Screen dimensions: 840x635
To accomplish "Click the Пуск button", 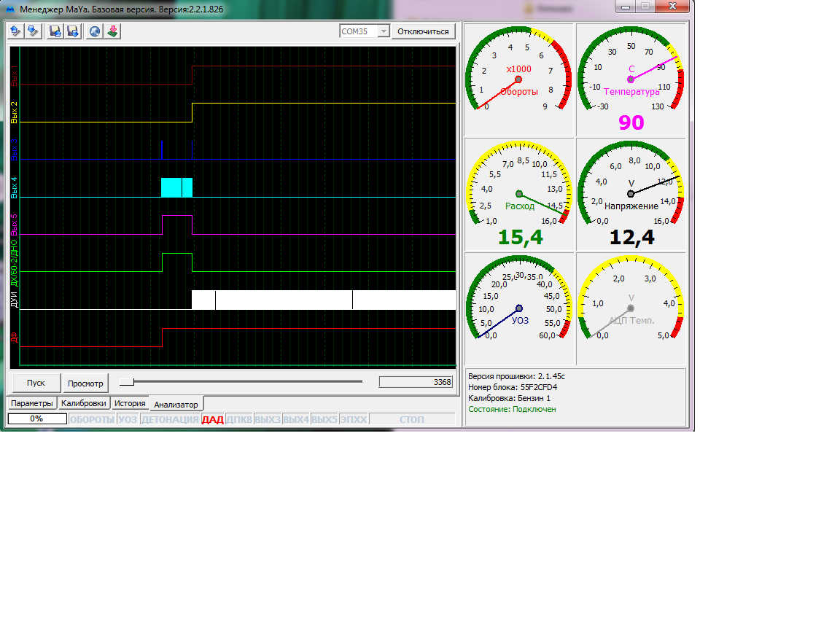I will pos(36,383).
